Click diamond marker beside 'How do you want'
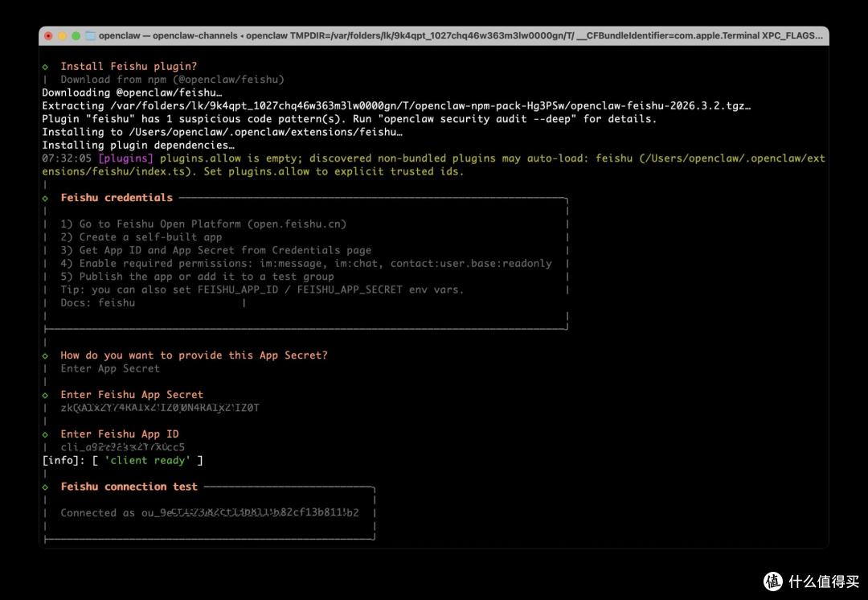868x600 pixels. click(x=45, y=355)
